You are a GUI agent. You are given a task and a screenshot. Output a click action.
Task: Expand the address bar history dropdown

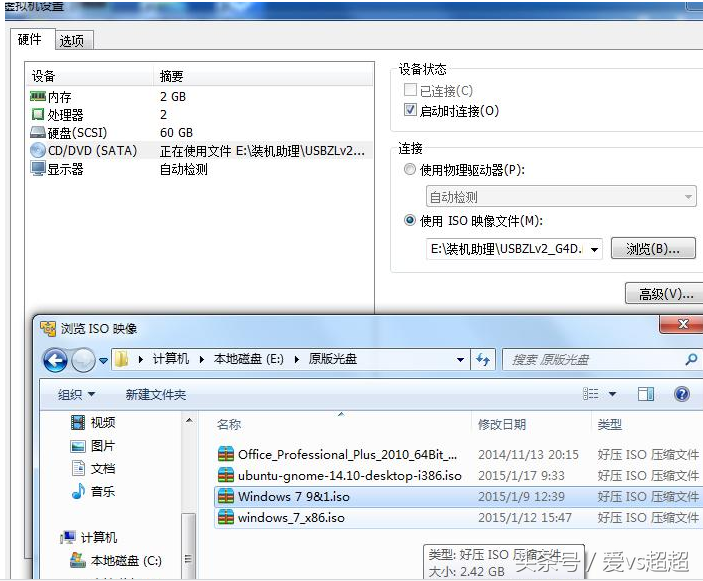[x=460, y=360]
